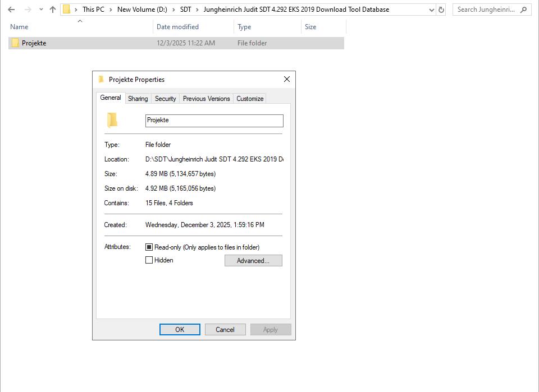
Task: Click the File folder type cell
Action: 252,43
